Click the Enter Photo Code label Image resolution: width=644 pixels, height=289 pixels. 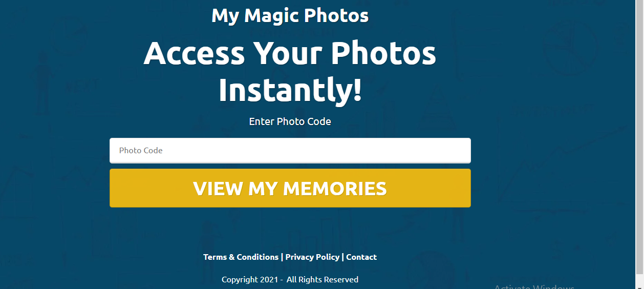click(x=290, y=122)
